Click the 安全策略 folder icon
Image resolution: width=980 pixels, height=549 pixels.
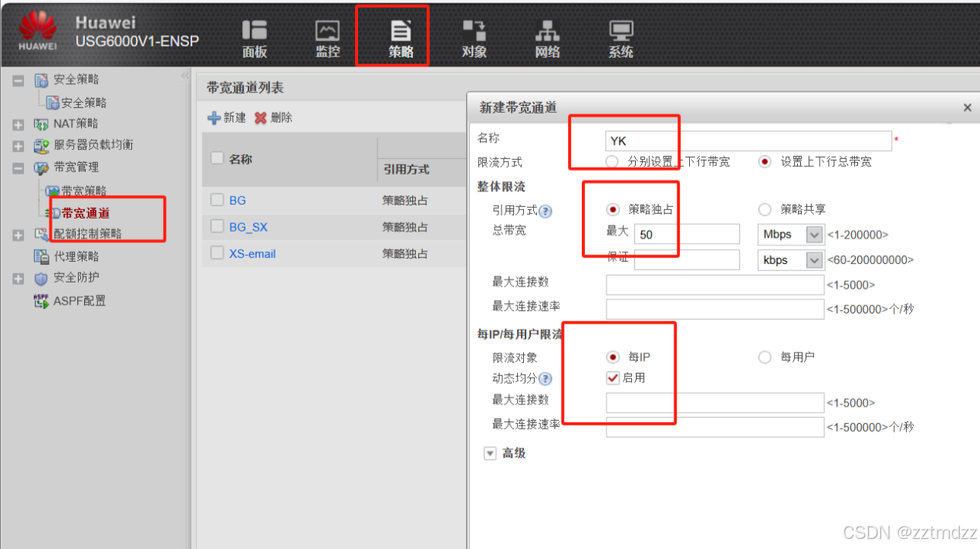pyautogui.click(x=41, y=80)
